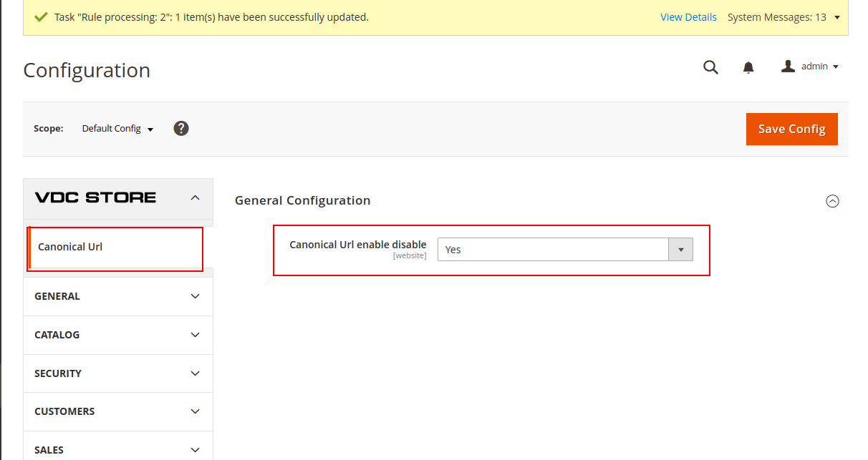Expand System Messages dropdown arrow
The image size is (868, 460).
pyautogui.click(x=837, y=17)
